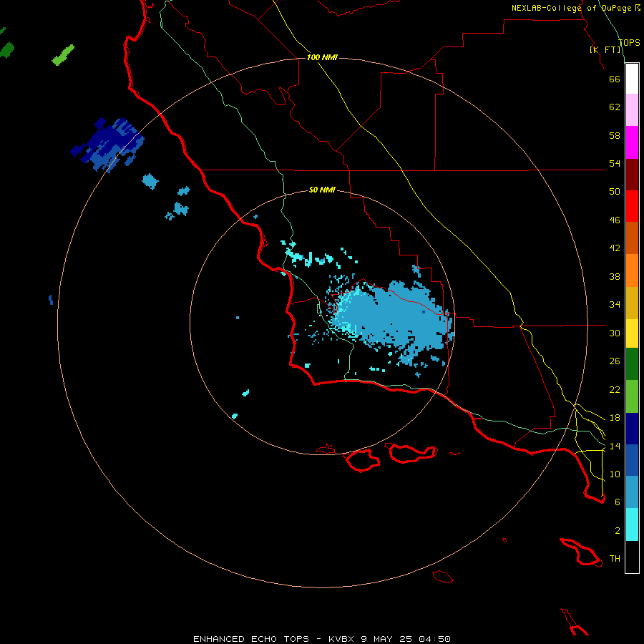Click the navy blue legend swatch

(632, 429)
